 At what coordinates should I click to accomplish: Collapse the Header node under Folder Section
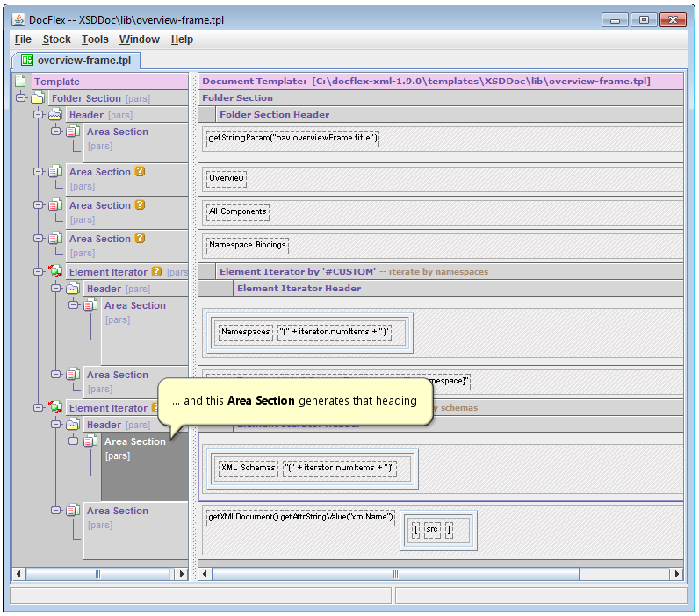coord(39,115)
